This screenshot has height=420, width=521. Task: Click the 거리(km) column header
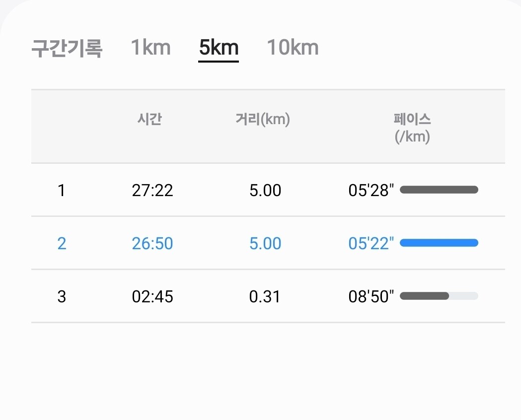point(262,120)
